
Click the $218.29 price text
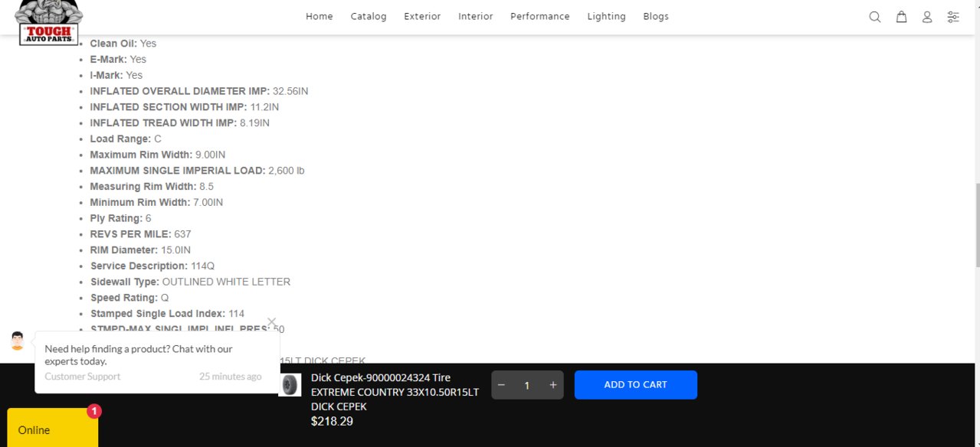pos(332,421)
